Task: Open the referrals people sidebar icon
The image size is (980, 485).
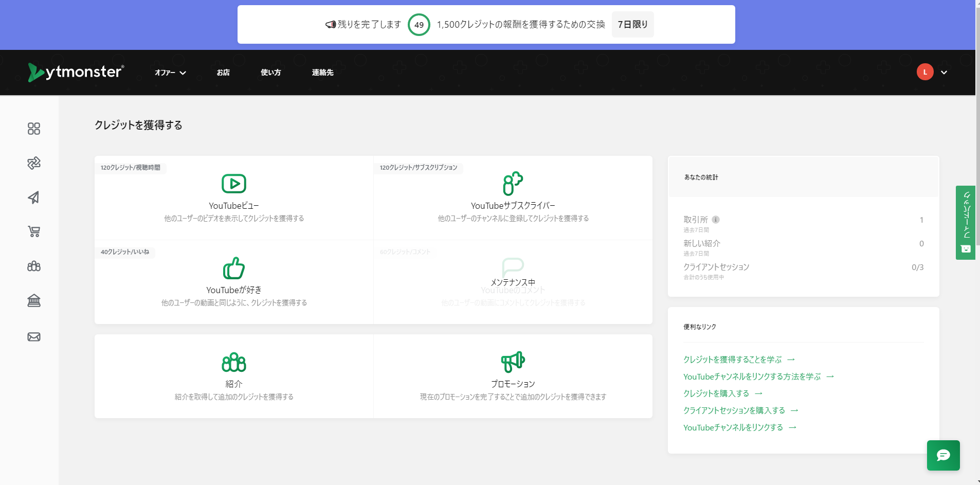Action: pos(34,266)
